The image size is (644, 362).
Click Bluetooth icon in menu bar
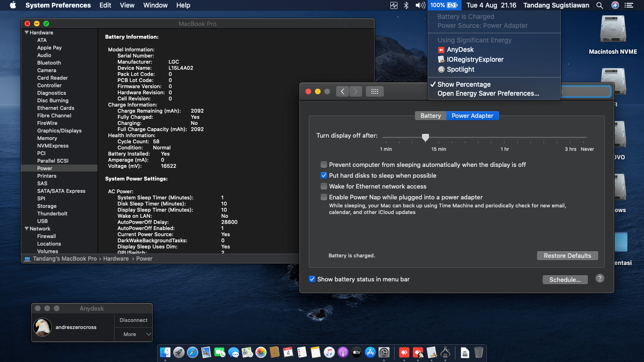(406, 5)
